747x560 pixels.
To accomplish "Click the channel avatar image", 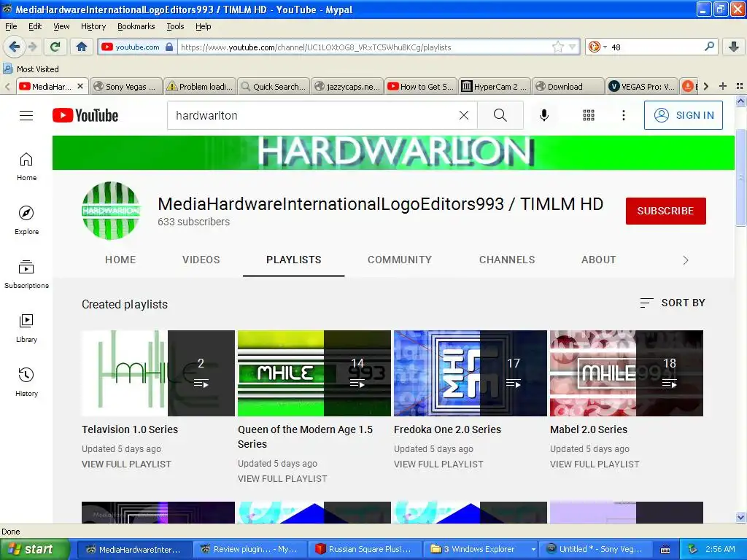I will click(x=111, y=211).
